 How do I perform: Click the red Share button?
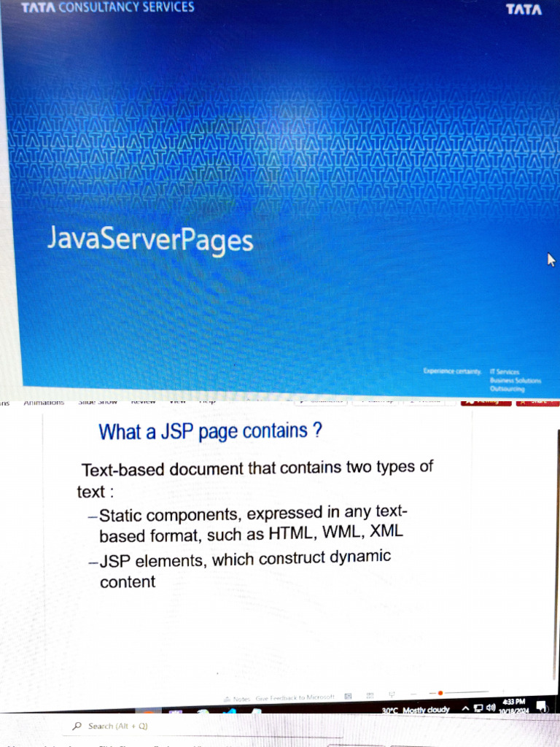(538, 402)
